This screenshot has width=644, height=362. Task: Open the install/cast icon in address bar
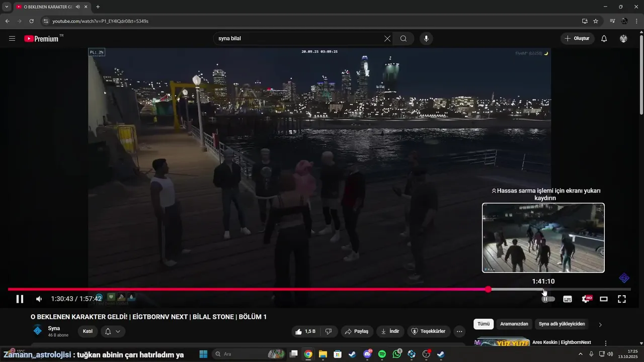pos(585,21)
